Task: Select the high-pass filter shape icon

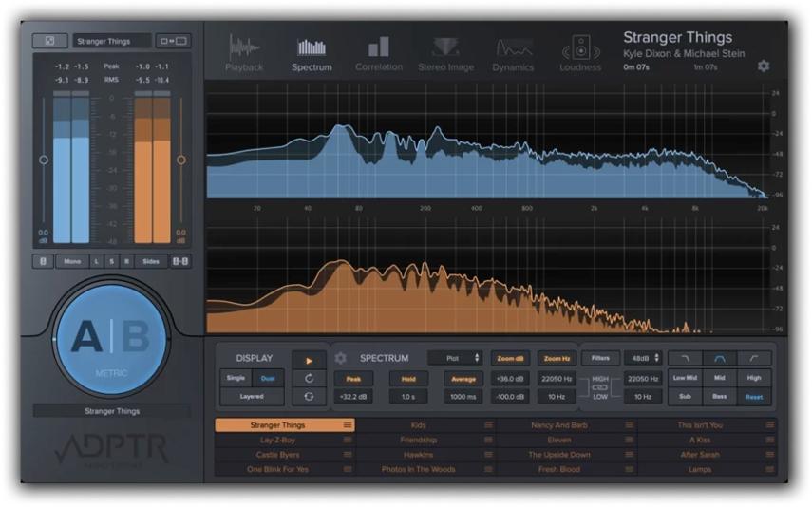Action: 754,358
